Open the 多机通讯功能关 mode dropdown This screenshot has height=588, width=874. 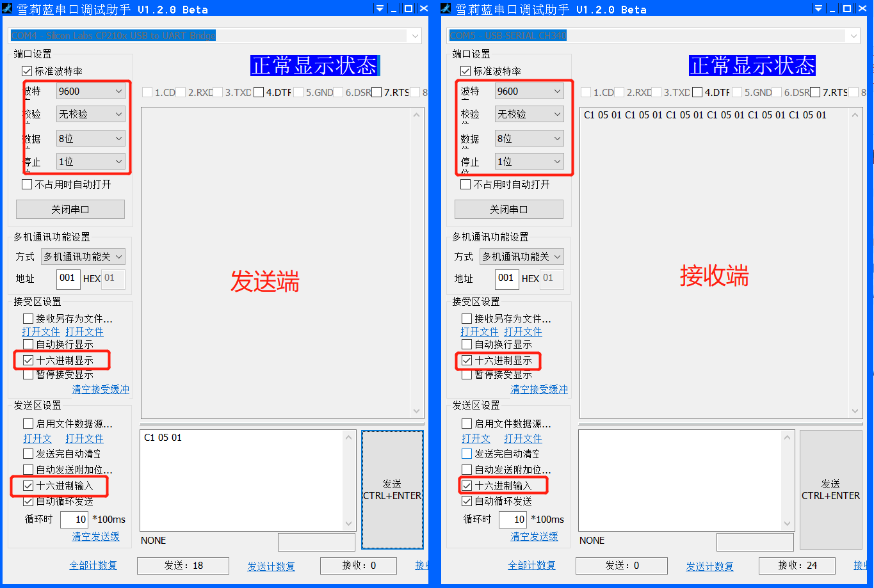pyautogui.click(x=83, y=256)
